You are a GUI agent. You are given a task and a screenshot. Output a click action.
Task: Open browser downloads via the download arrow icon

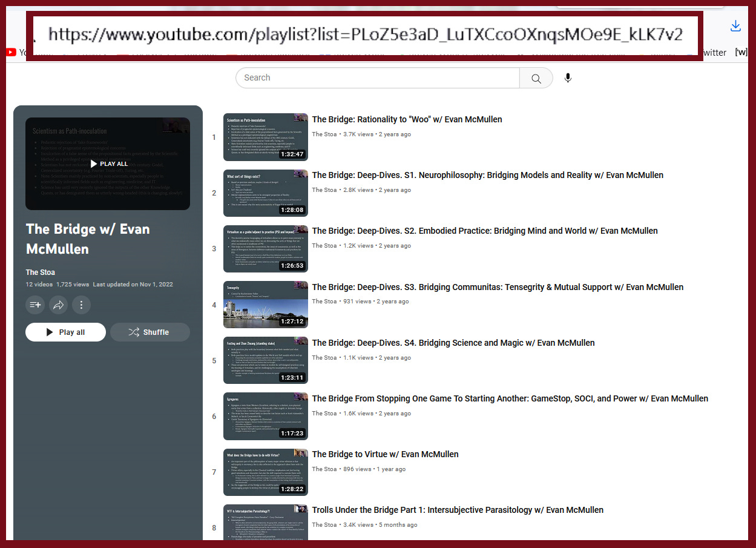(x=735, y=26)
